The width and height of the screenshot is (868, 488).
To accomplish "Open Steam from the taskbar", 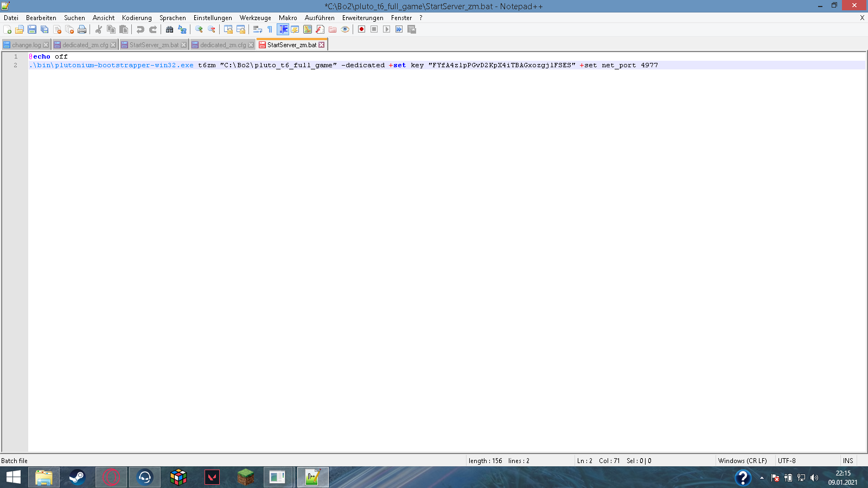I will [78, 477].
